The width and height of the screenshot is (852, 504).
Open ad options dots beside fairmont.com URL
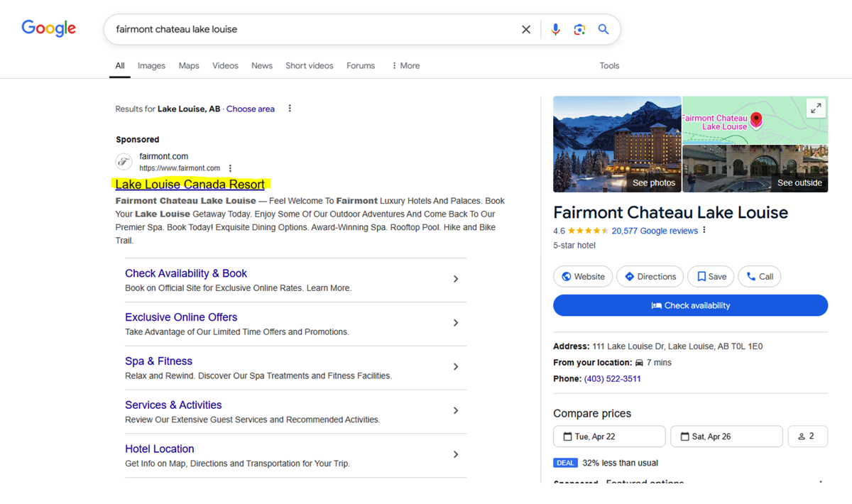pyautogui.click(x=230, y=168)
